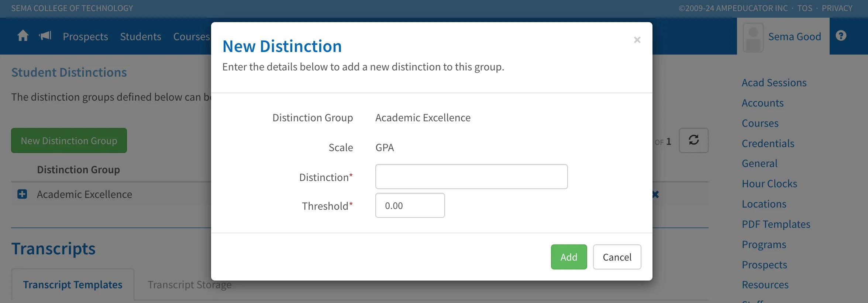Switch to Transcript Storage tab
Viewport: 868px width, 303px height.
click(190, 285)
